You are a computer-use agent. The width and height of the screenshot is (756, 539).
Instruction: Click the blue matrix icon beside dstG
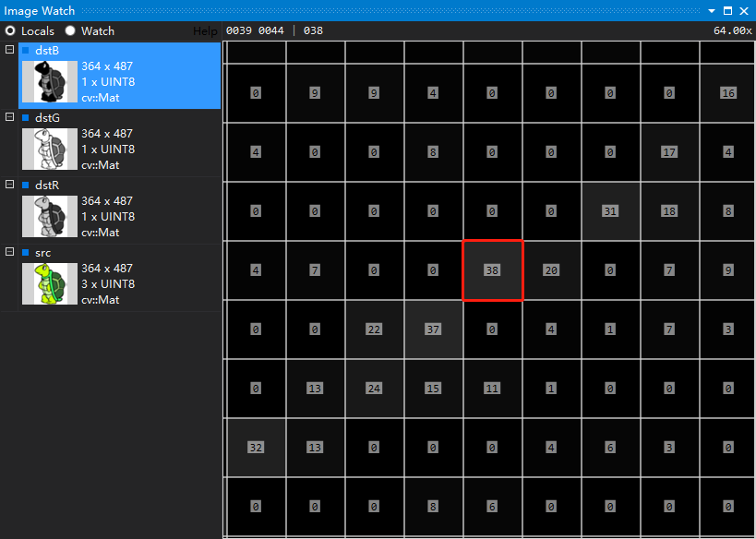click(x=24, y=118)
